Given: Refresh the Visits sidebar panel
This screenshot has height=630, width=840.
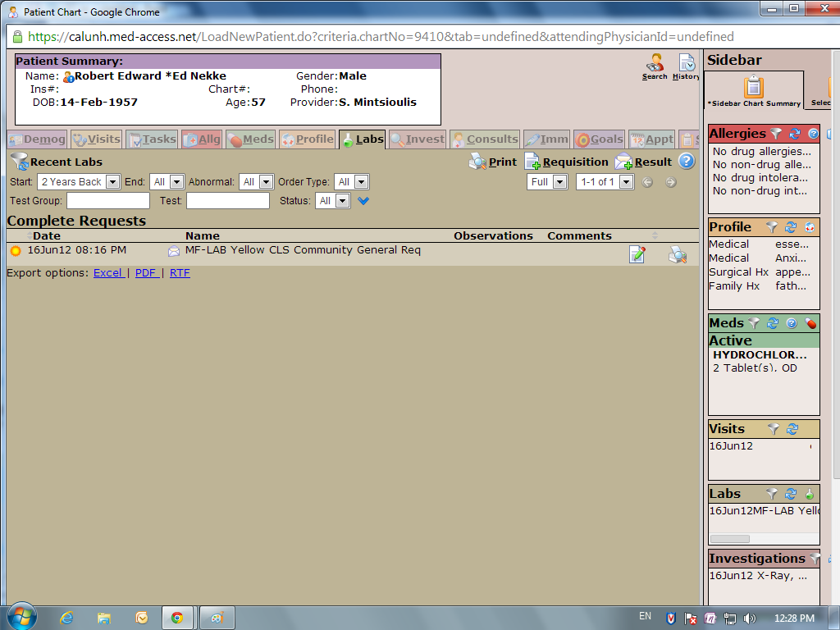Looking at the screenshot, I should [792, 429].
